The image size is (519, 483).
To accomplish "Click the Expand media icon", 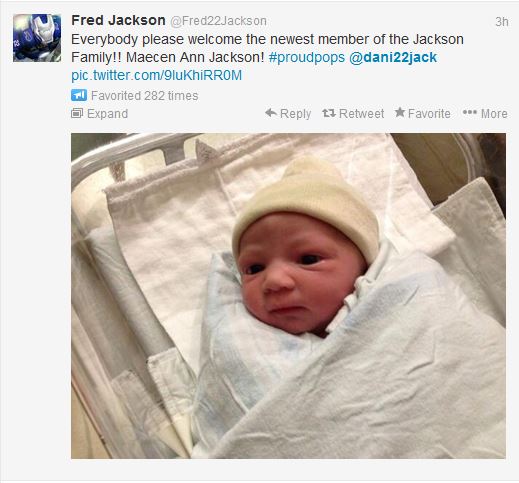I will 77,113.
